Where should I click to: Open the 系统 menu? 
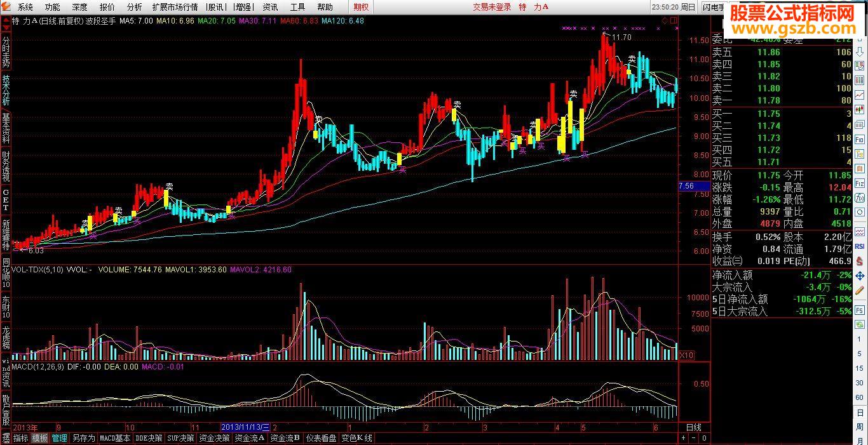(25, 7)
